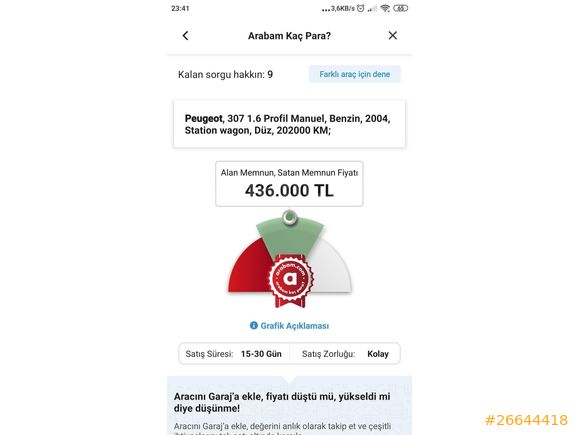The height and width of the screenshot is (435, 580).
Task: Tap the Wi-Fi icon in status bar
Action: [385, 8]
